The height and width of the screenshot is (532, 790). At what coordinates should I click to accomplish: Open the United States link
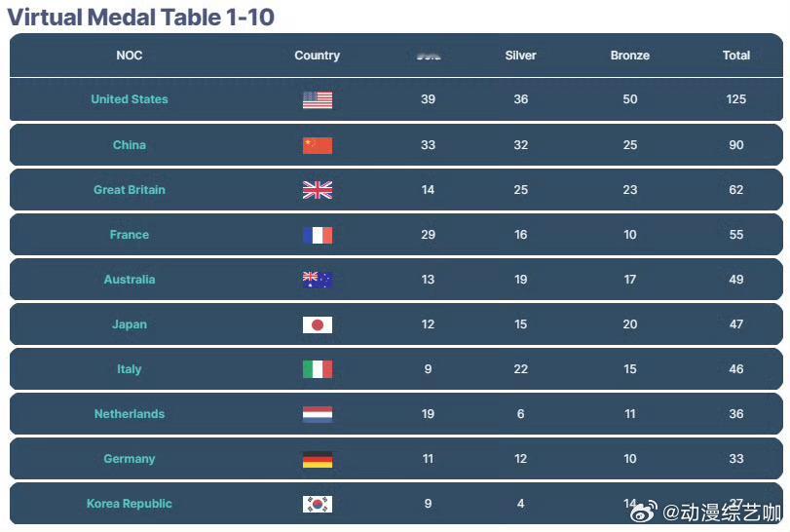(130, 99)
